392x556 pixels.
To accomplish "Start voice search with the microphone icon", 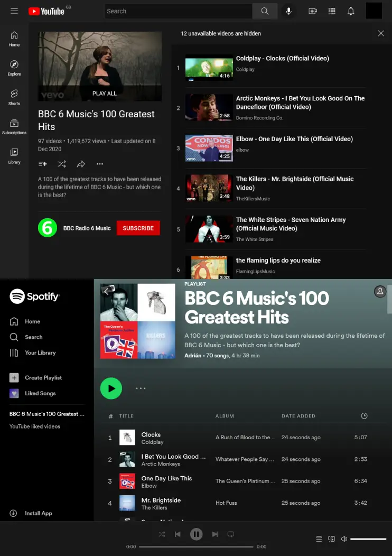I will 289,11.
